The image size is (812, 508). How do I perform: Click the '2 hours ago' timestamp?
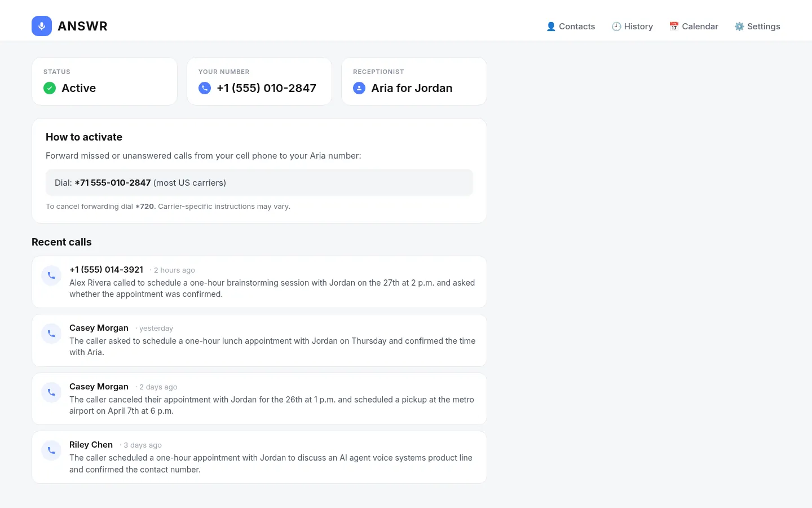(x=174, y=270)
